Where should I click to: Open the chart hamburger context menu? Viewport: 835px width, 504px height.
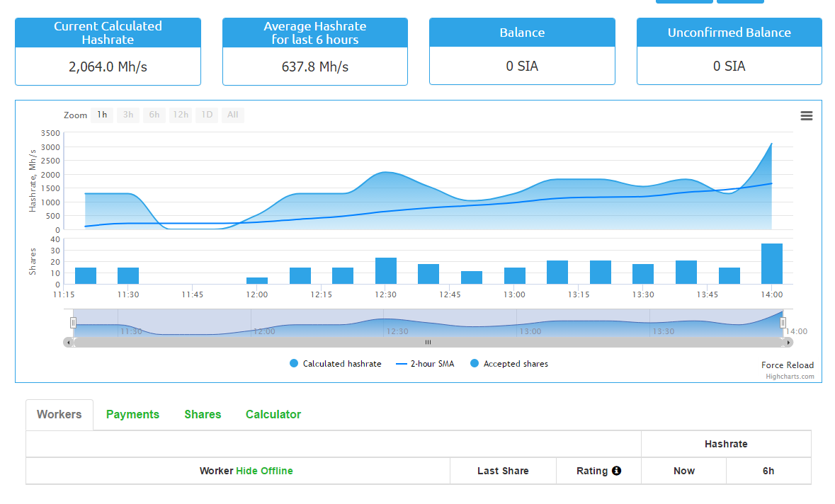[x=806, y=116]
